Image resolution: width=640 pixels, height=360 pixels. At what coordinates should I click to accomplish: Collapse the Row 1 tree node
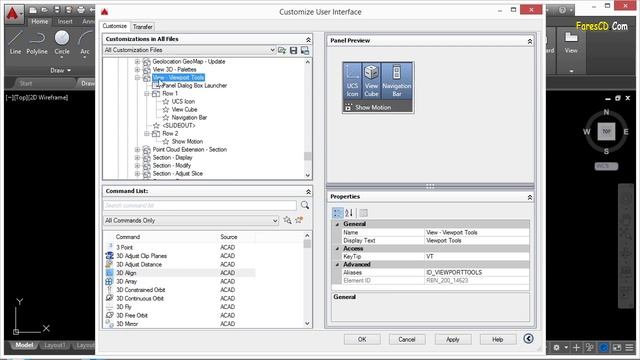point(147,93)
